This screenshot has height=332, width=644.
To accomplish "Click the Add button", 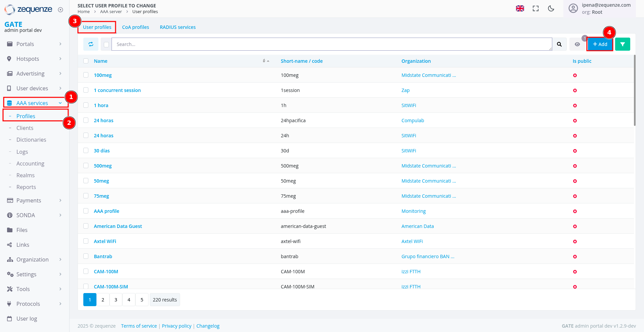I will pyautogui.click(x=600, y=44).
